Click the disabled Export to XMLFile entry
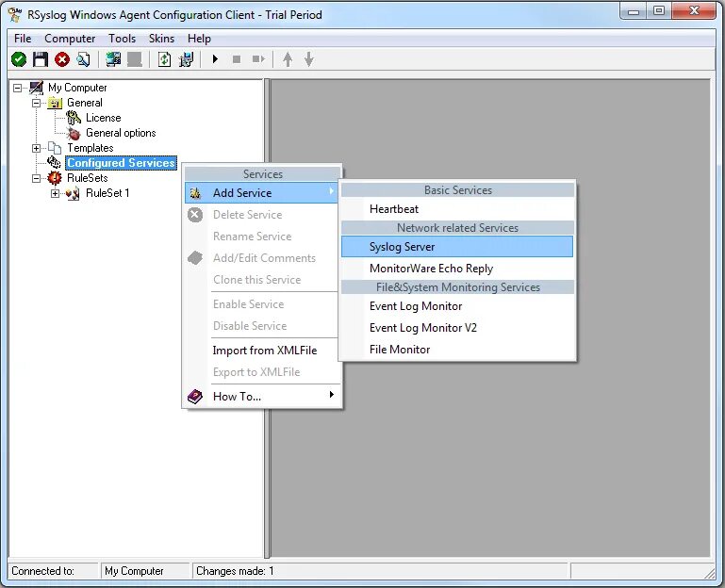 tap(262, 372)
